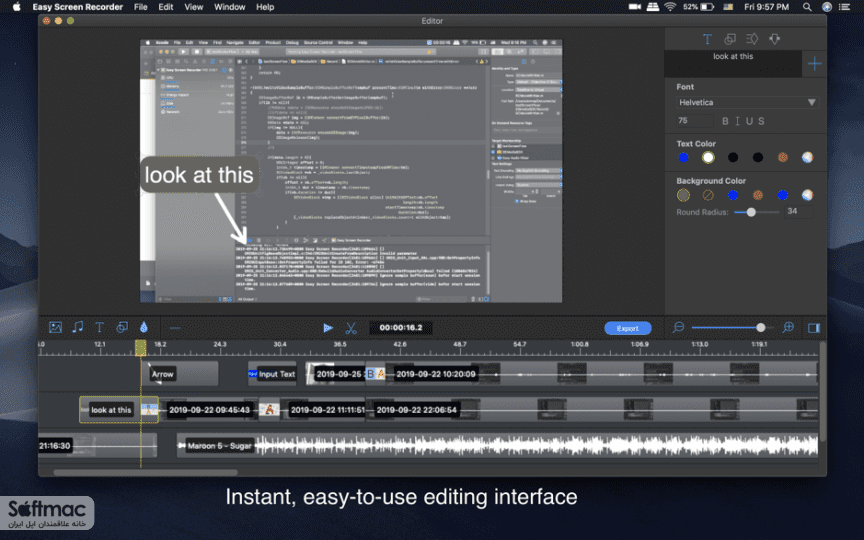
Task: Click the horizontal timeline scrollbar
Action: (x=145, y=472)
